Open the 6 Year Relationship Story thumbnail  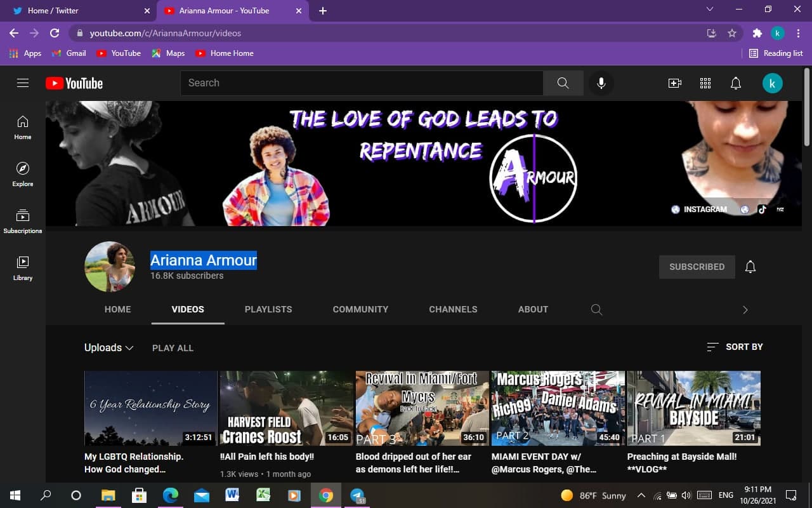(151, 408)
